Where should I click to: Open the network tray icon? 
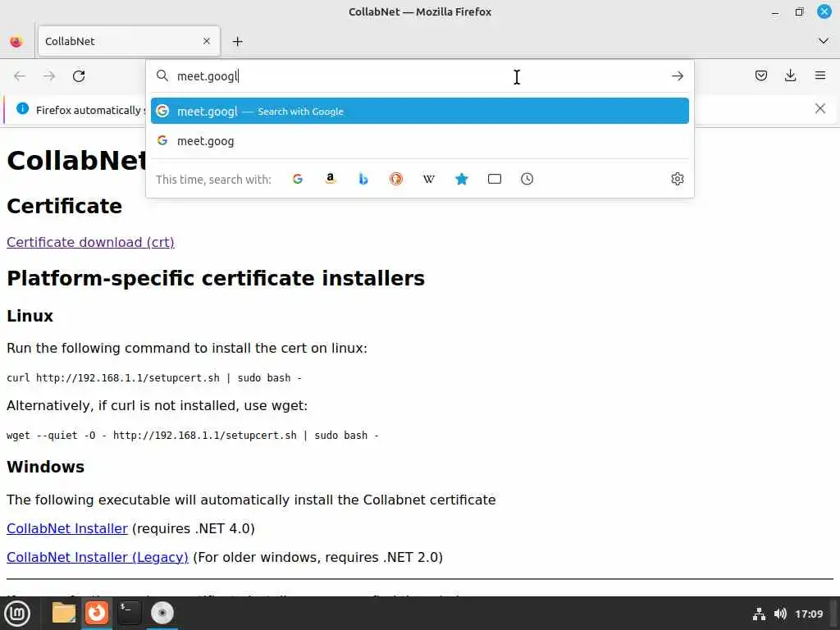(x=759, y=614)
